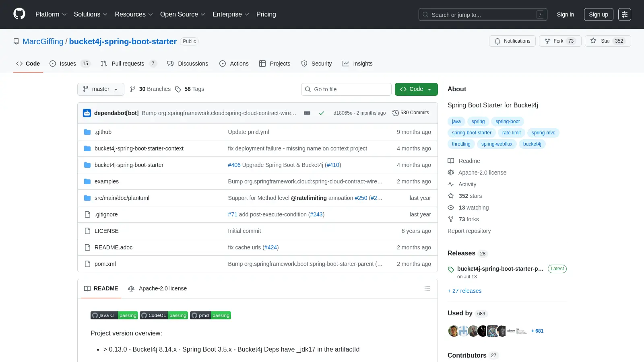The width and height of the screenshot is (644, 362).
Task: Expand the Solutions menu
Action: tap(91, 14)
